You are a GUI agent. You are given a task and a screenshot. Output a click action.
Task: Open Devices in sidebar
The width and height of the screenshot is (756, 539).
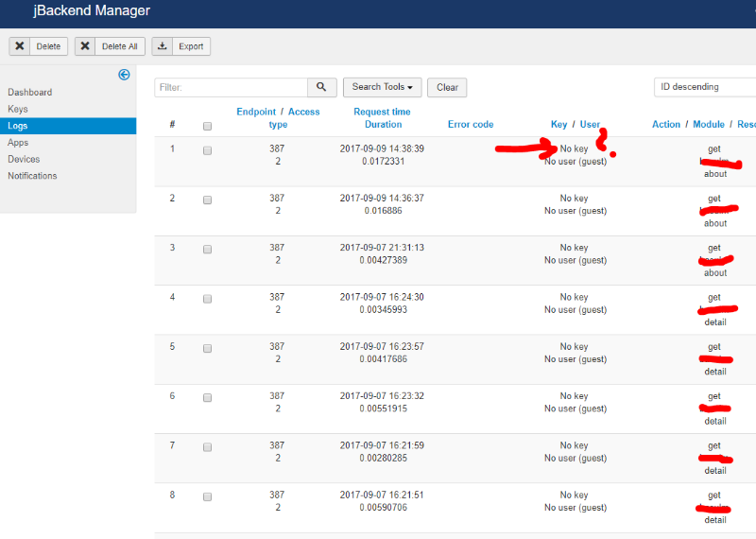point(24,159)
